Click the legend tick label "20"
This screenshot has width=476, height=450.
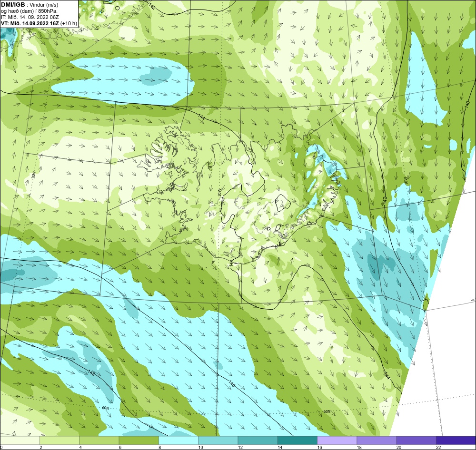(399, 447)
